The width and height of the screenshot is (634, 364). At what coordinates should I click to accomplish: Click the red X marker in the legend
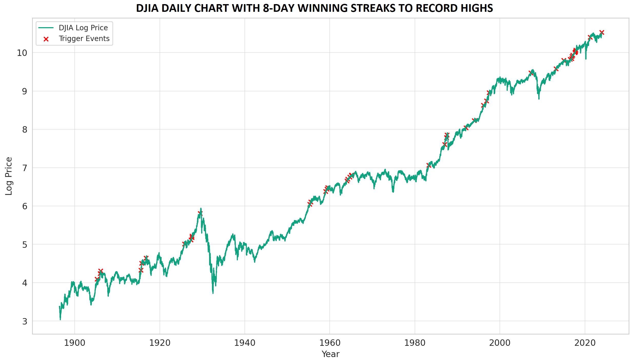click(x=46, y=39)
